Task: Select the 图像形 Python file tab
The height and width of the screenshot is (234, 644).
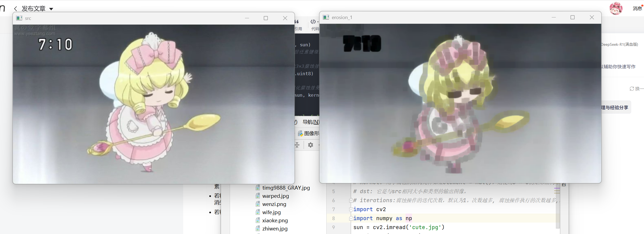Action: [309, 133]
